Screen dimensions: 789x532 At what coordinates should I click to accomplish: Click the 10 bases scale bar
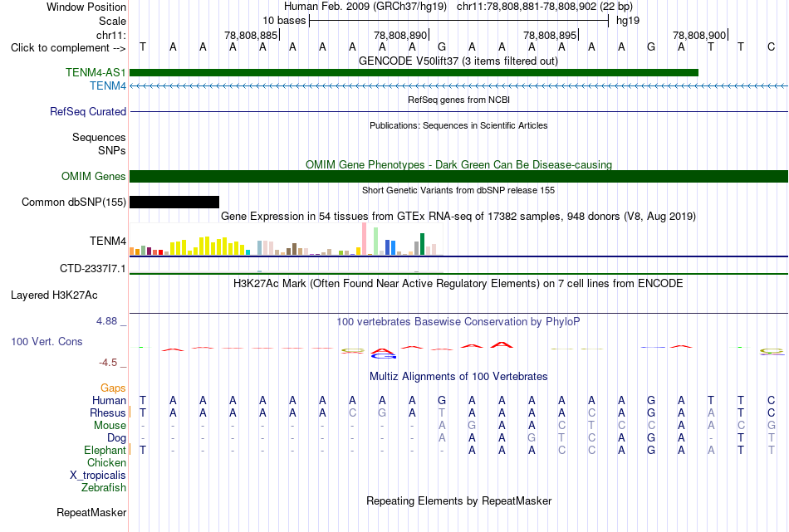click(458, 21)
